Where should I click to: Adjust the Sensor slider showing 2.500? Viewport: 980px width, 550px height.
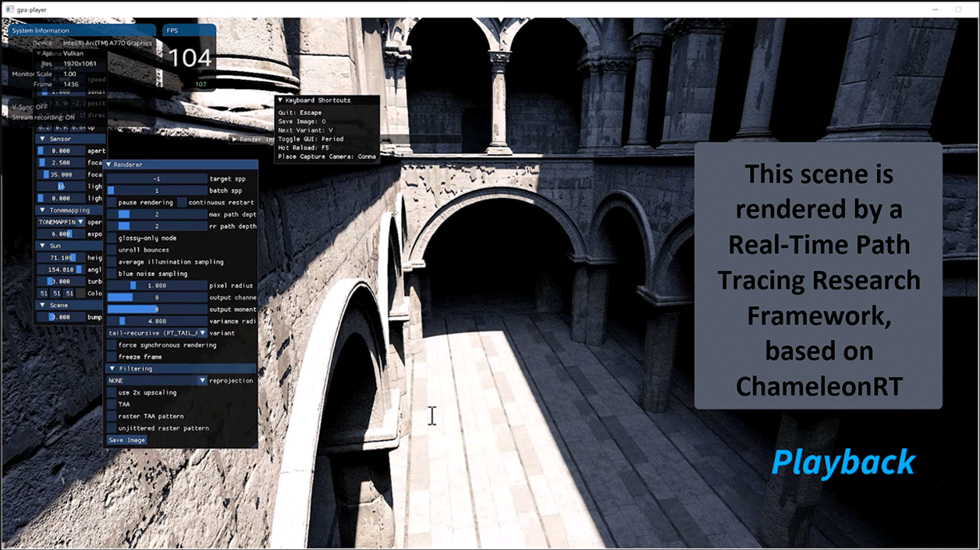pos(61,162)
